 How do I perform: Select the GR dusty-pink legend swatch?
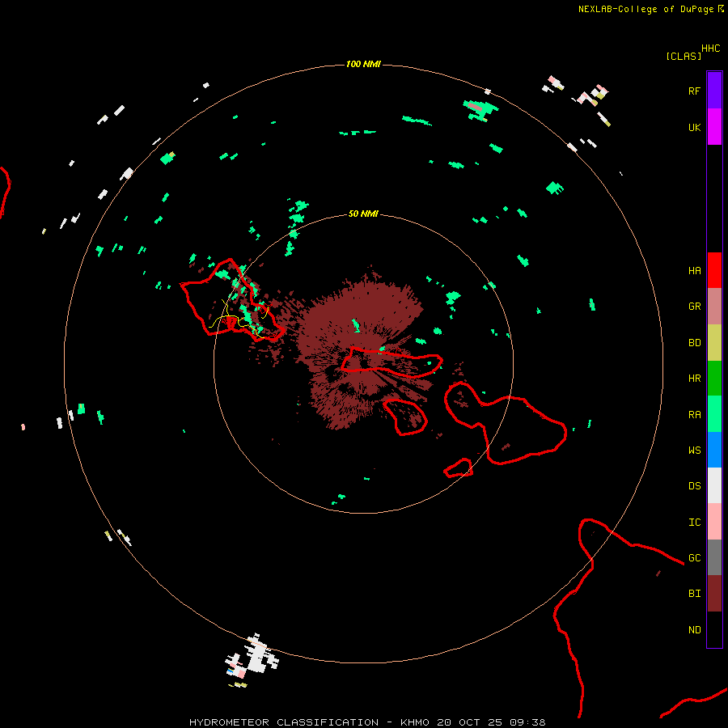(x=714, y=307)
